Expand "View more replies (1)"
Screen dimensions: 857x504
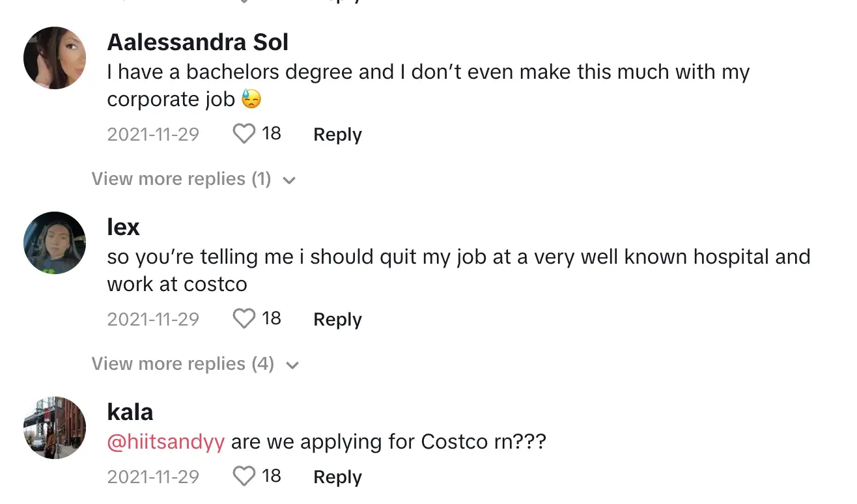tap(181, 179)
